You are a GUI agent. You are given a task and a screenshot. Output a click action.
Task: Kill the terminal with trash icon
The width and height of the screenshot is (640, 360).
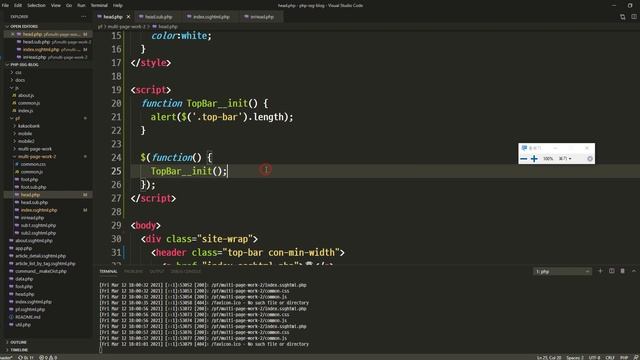[x=622, y=271]
